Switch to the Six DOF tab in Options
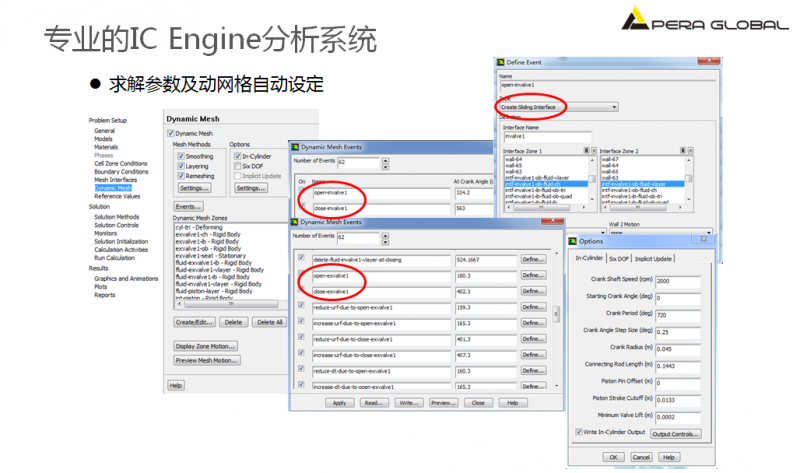 click(618, 259)
